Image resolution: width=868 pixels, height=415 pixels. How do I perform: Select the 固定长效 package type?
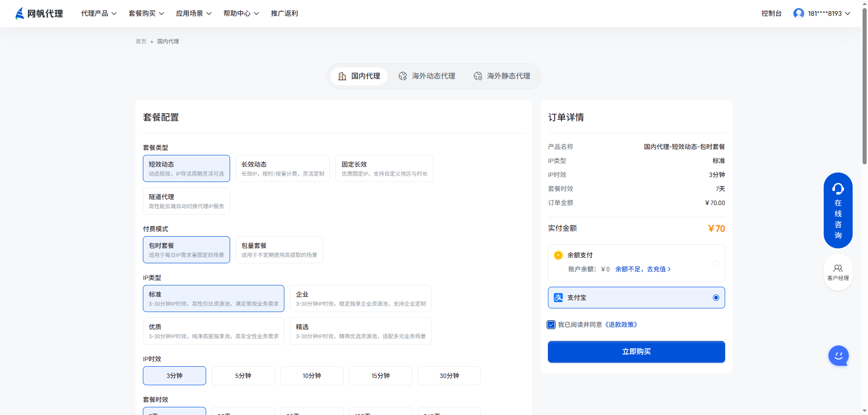pos(384,168)
